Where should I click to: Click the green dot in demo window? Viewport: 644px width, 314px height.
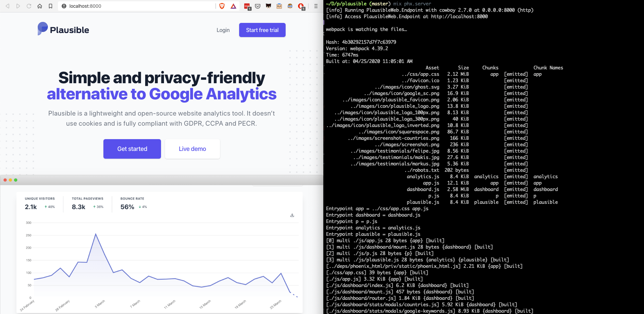pyautogui.click(x=16, y=180)
